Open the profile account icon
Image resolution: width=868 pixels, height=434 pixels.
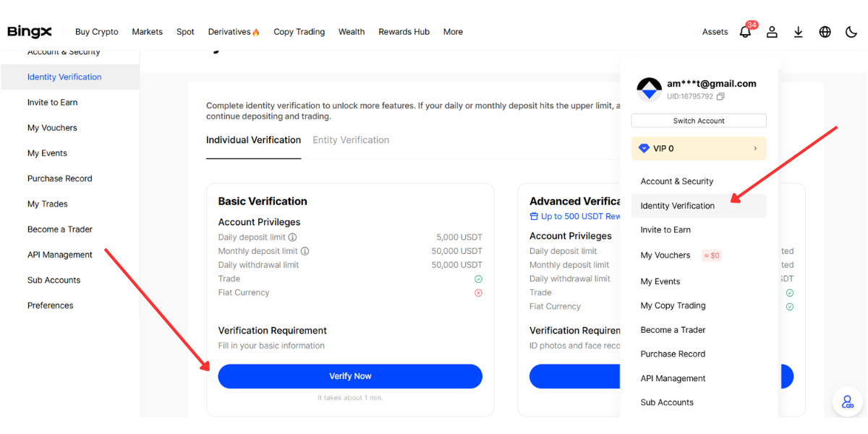click(x=772, y=32)
